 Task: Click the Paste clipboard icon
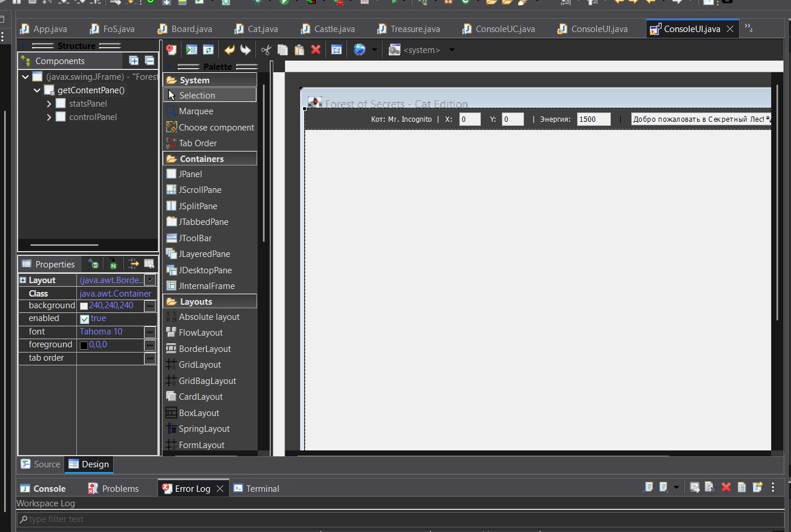299,50
